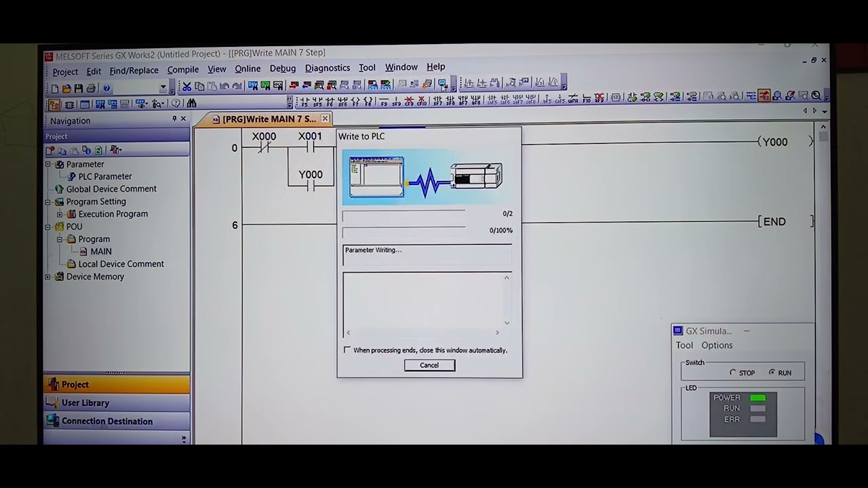
Task: Click the Redo arrow icon
Action: (x=237, y=86)
